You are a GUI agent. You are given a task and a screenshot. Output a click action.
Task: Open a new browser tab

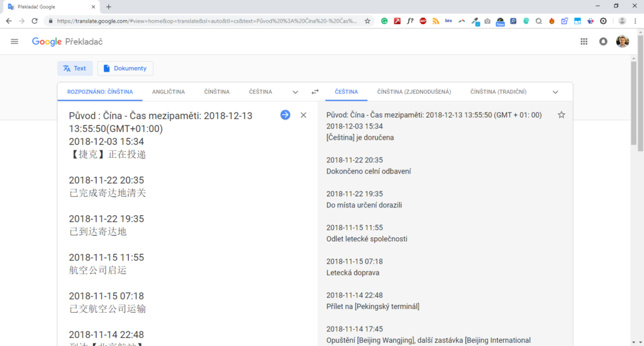(108, 6)
